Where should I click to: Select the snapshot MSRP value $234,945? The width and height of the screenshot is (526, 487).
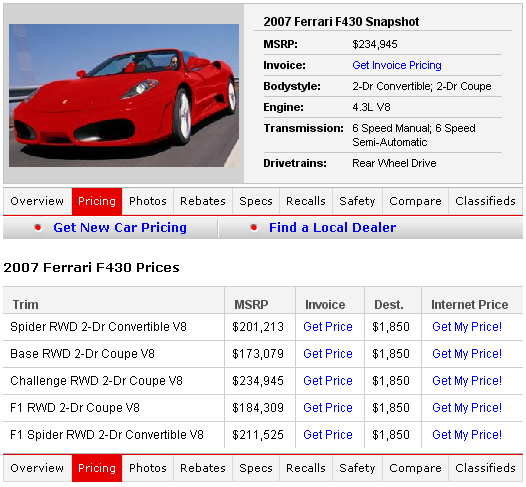375,44
